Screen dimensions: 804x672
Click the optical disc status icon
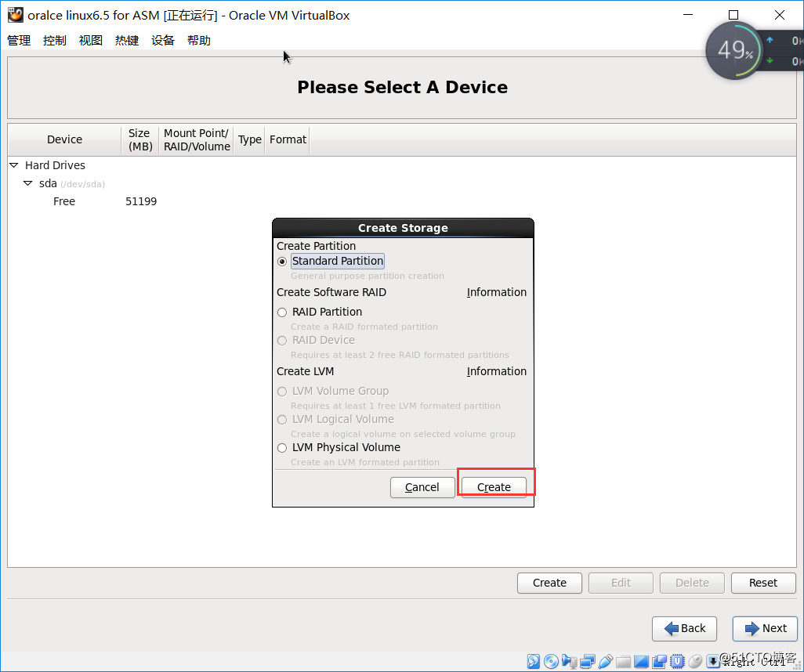[x=551, y=661]
